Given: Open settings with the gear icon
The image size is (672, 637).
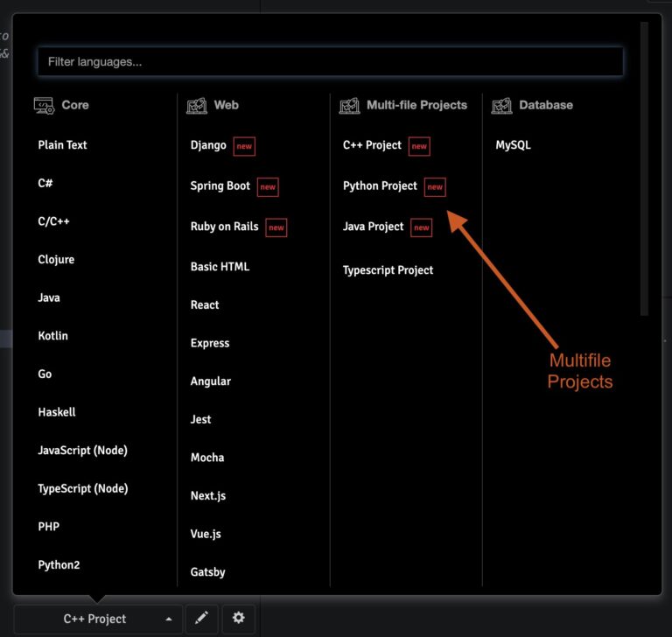Looking at the screenshot, I should click(x=239, y=618).
